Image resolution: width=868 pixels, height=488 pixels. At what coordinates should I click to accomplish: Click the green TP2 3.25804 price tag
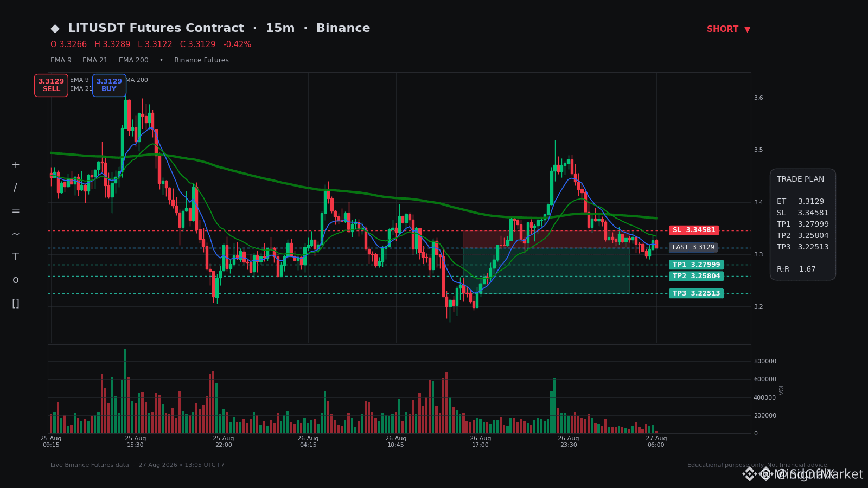(x=696, y=277)
